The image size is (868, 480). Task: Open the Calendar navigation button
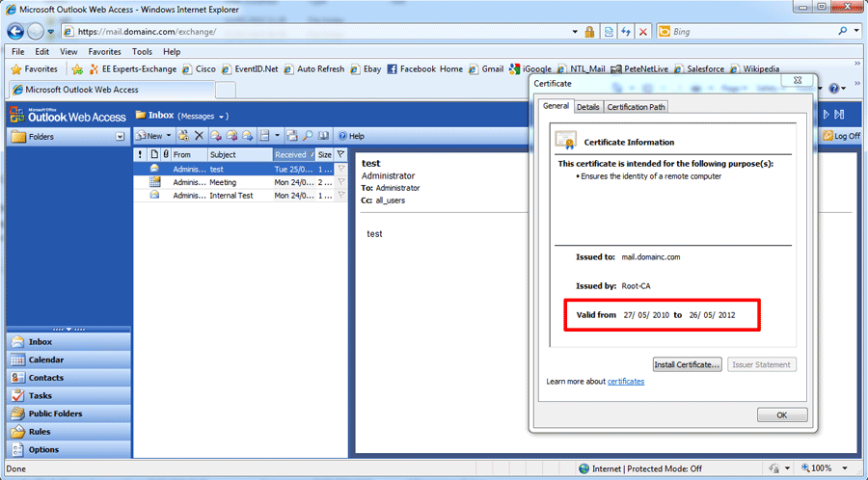click(x=68, y=360)
